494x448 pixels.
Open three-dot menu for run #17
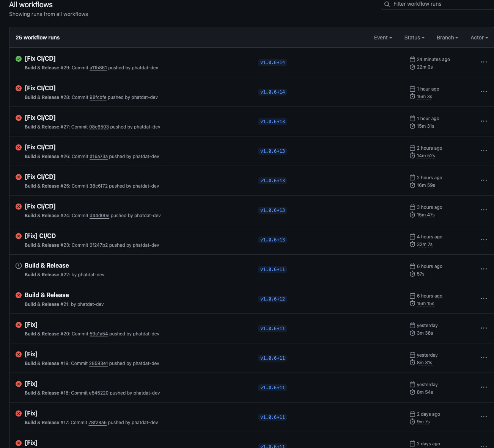[483, 417]
